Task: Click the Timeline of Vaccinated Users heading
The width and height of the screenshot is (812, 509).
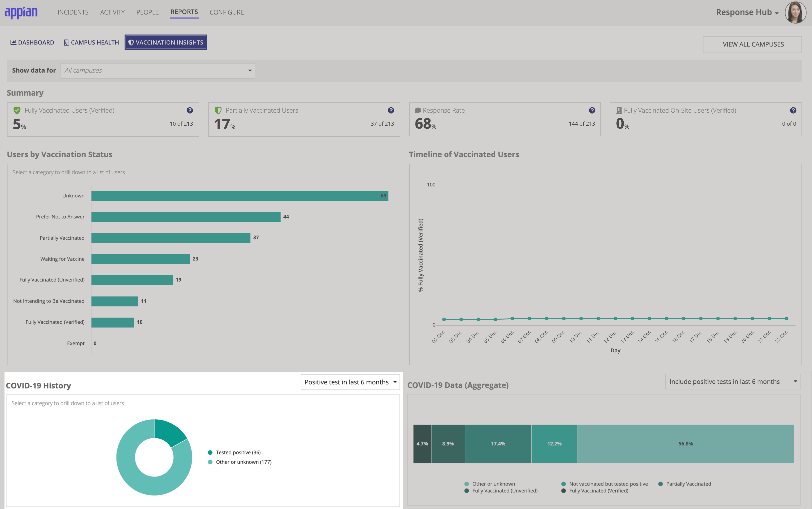Action: pyautogui.click(x=464, y=154)
